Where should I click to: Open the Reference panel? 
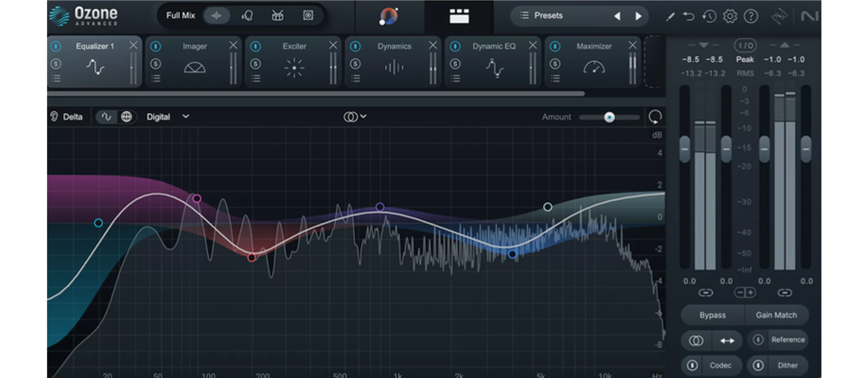tap(788, 340)
